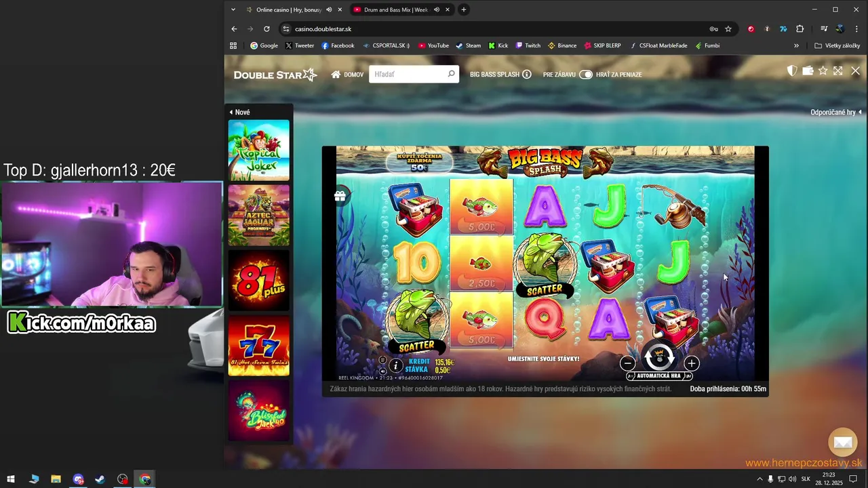Screen dimensions: 868x488
Task: Click the search magnifier icon
Action: [x=452, y=74]
